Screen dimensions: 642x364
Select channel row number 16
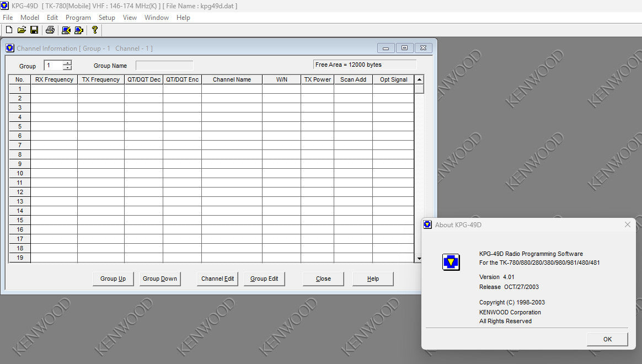pyautogui.click(x=20, y=229)
